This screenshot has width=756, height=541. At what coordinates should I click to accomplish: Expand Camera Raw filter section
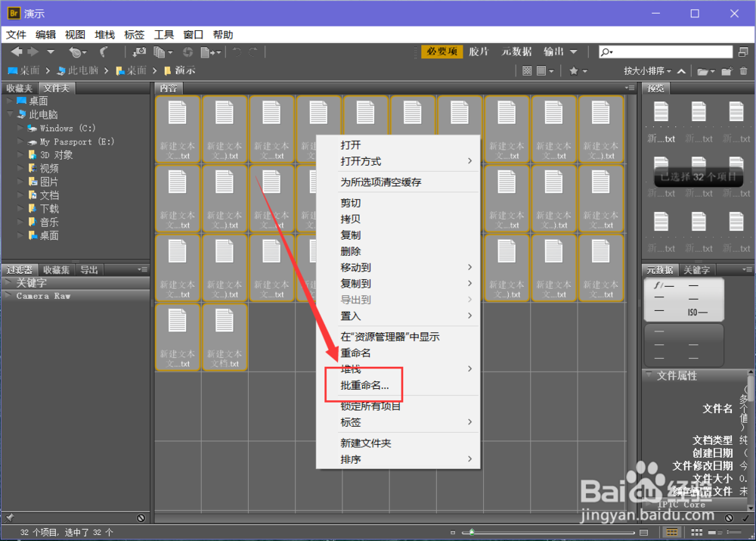8,295
